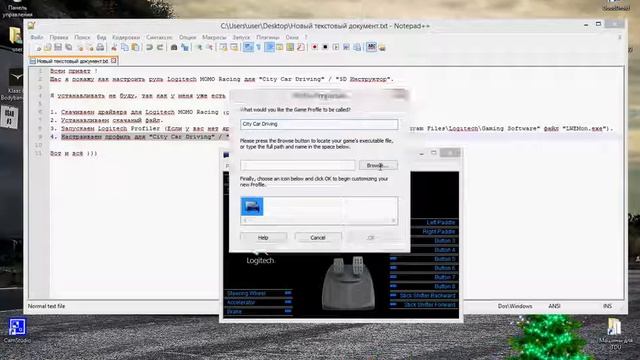Click Left Paddle in Logitech Profiler
Image resolution: width=640 pixels, height=360 pixels.
441,222
